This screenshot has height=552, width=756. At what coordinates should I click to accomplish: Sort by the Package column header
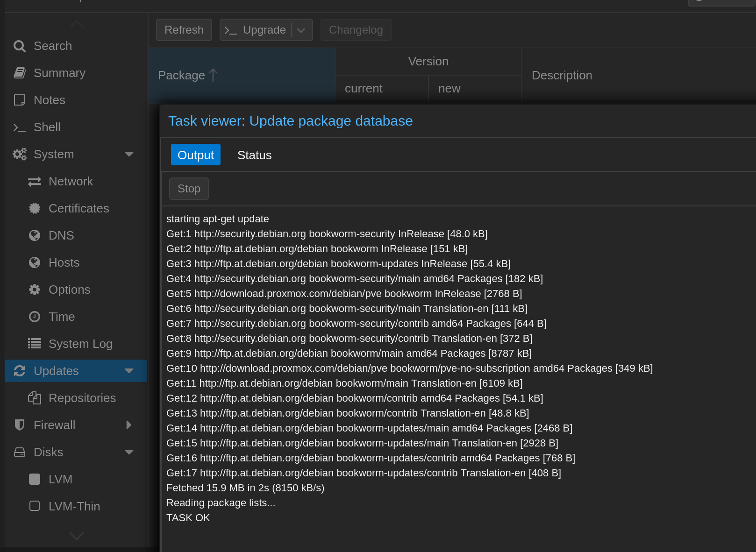242,76
